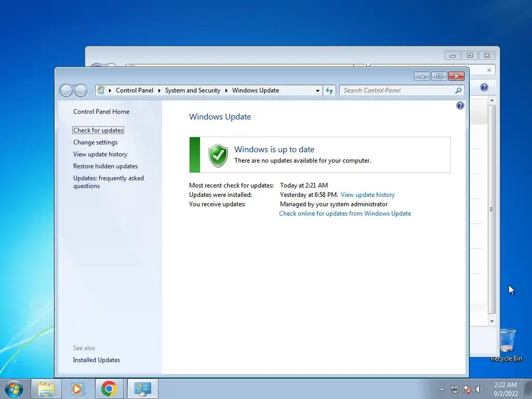
Task: Open address bar history dropdown
Action: [317, 90]
